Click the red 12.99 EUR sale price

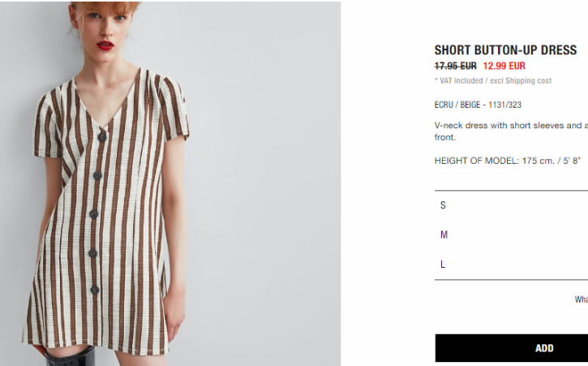coord(504,66)
